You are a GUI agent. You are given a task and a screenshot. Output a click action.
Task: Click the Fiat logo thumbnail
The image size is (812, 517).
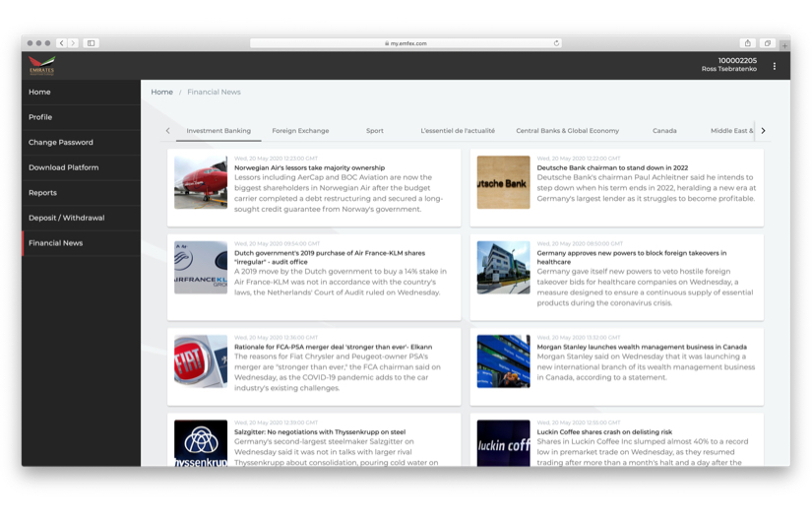[x=201, y=361]
